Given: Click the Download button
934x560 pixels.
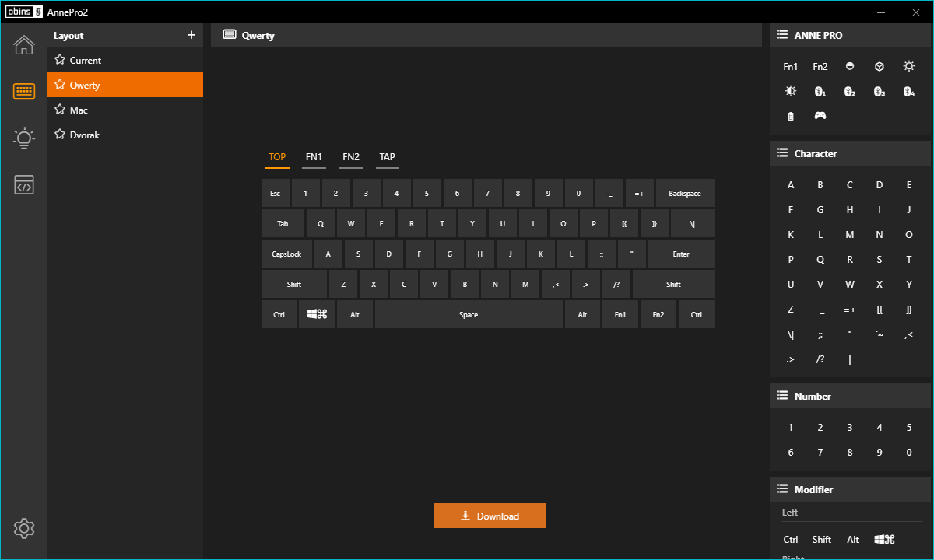Looking at the screenshot, I should click(490, 516).
